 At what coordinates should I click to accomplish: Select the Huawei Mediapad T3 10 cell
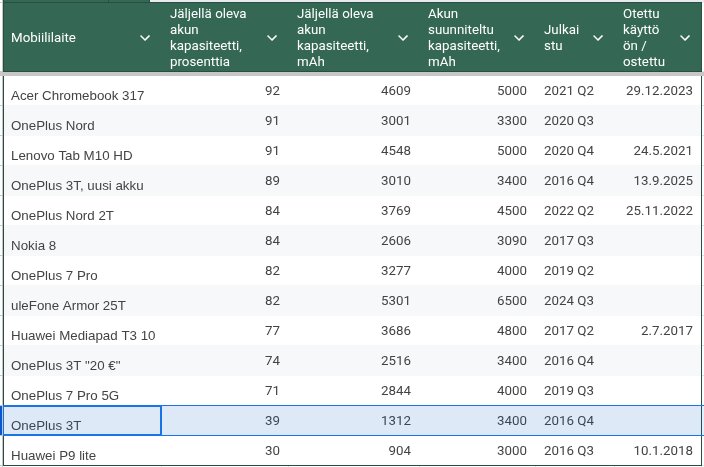click(80, 335)
